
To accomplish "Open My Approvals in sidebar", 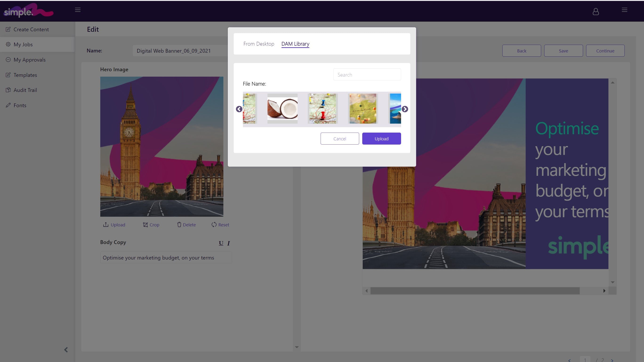I will coord(29,60).
